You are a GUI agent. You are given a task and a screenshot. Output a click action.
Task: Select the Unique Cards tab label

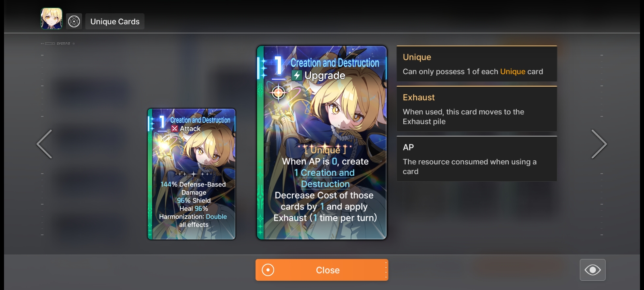[x=115, y=21]
